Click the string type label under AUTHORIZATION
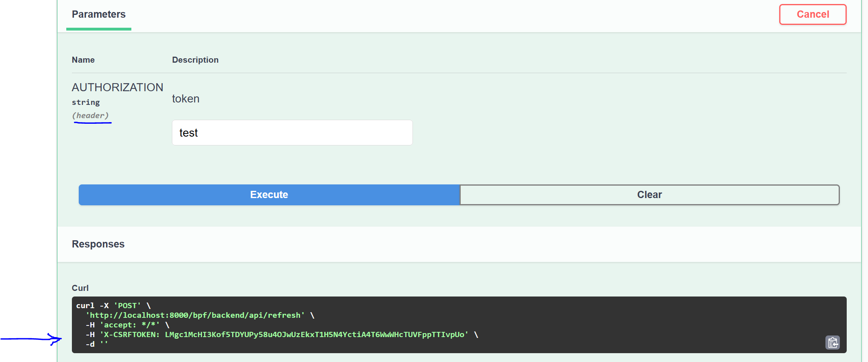The height and width of the screenshot is (362, 868). click(86, 102)
